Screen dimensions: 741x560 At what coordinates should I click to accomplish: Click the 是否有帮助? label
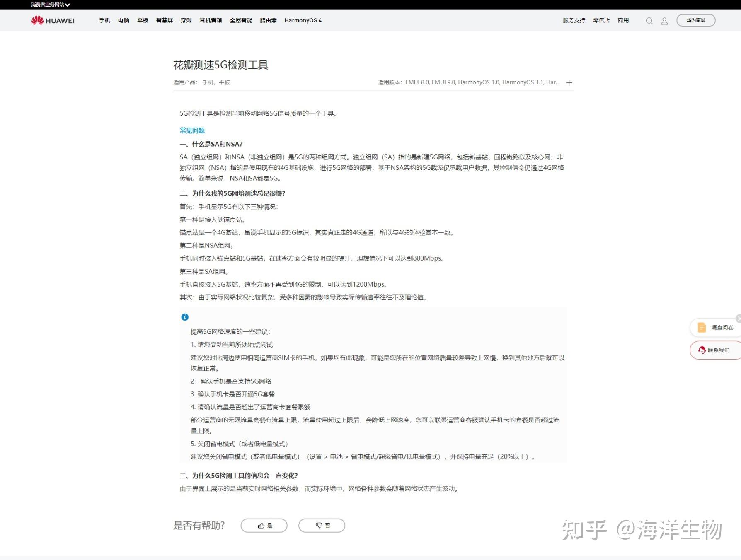point(199,525)
